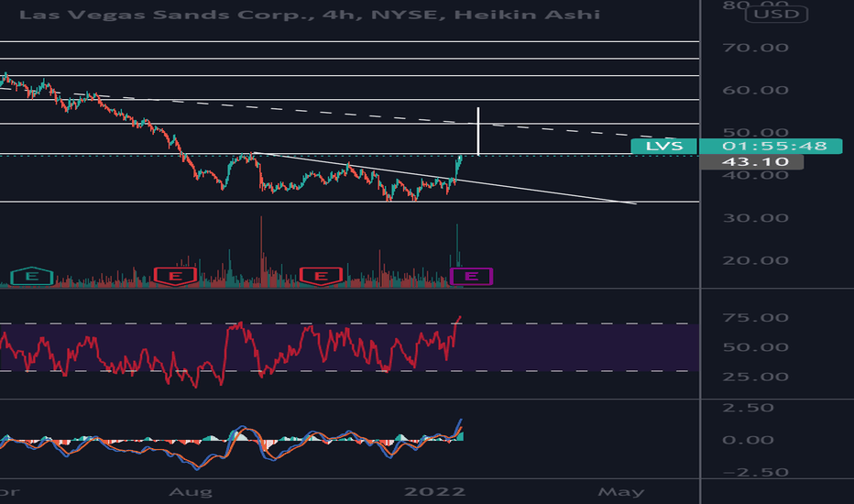Click the 60.00 price axis label

click(755, 91)
